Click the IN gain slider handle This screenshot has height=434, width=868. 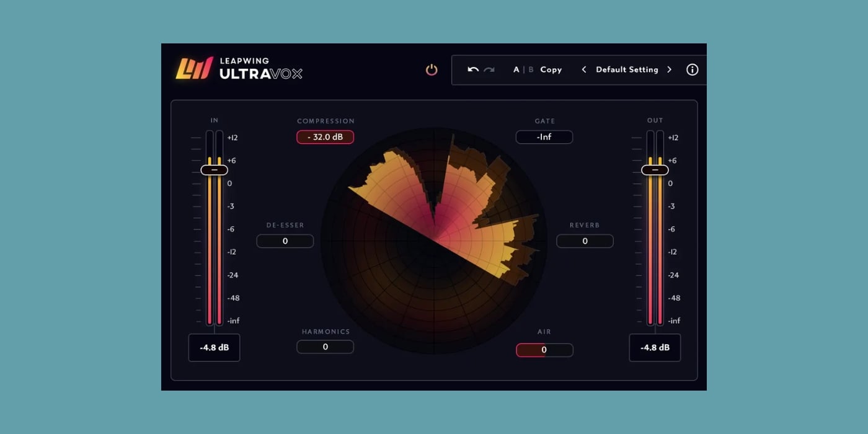point(214,170)
